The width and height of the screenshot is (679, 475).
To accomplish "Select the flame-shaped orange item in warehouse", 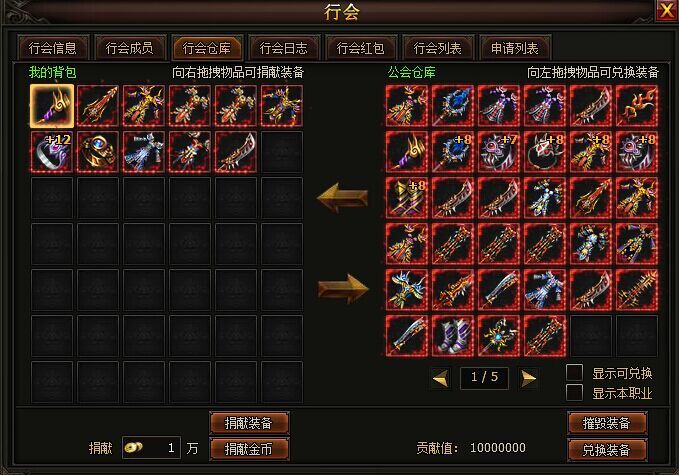I will click(x=637, y=106).
